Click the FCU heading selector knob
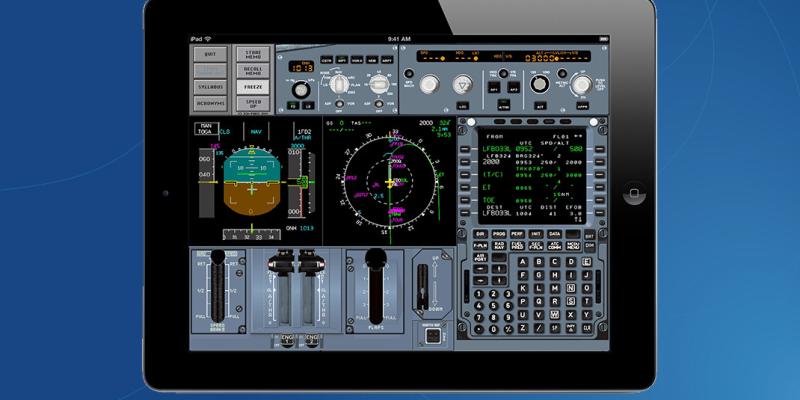Screen dimensions: 800x400 462,85
